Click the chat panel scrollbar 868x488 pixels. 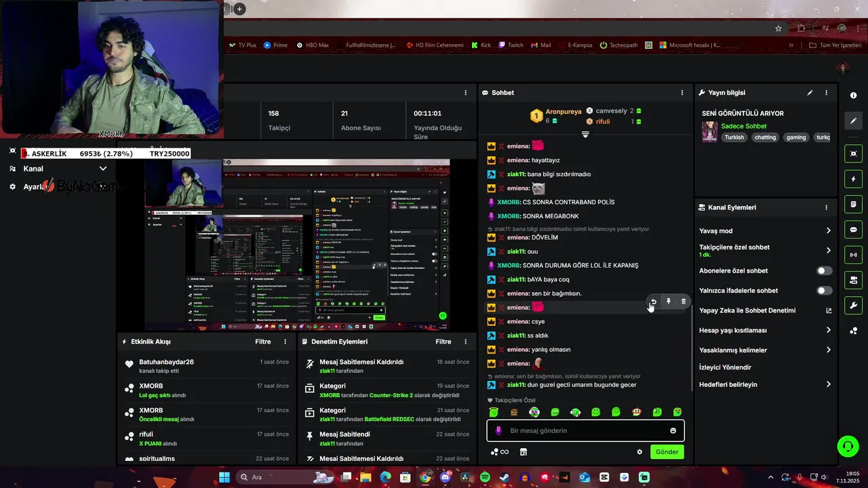tap(691, 347)
